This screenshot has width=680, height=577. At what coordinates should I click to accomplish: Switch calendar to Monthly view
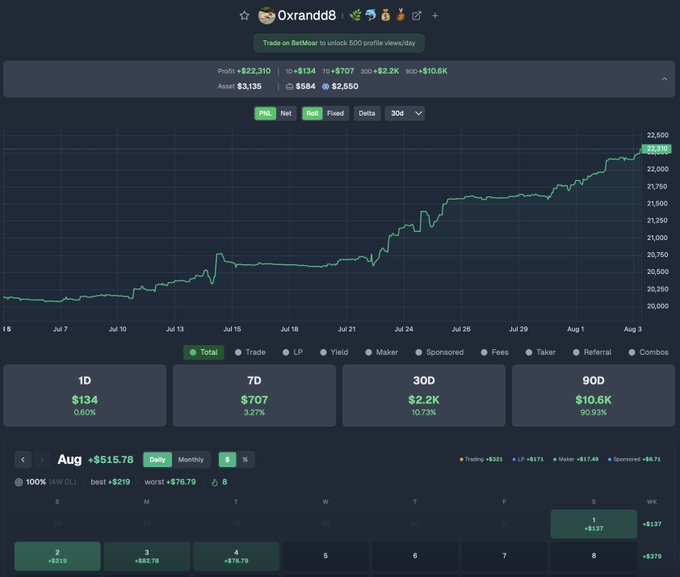pyautogui.click(x=191, y=459)
